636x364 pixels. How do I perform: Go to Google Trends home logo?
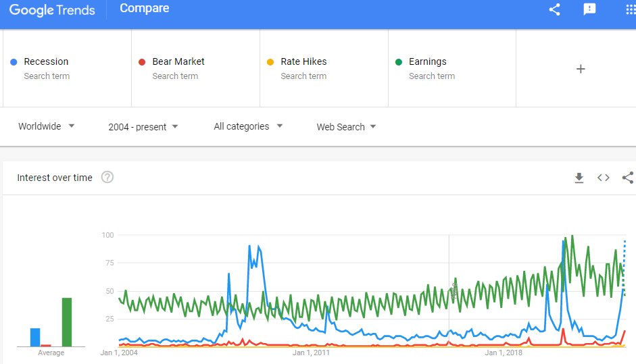pos(52,9)
